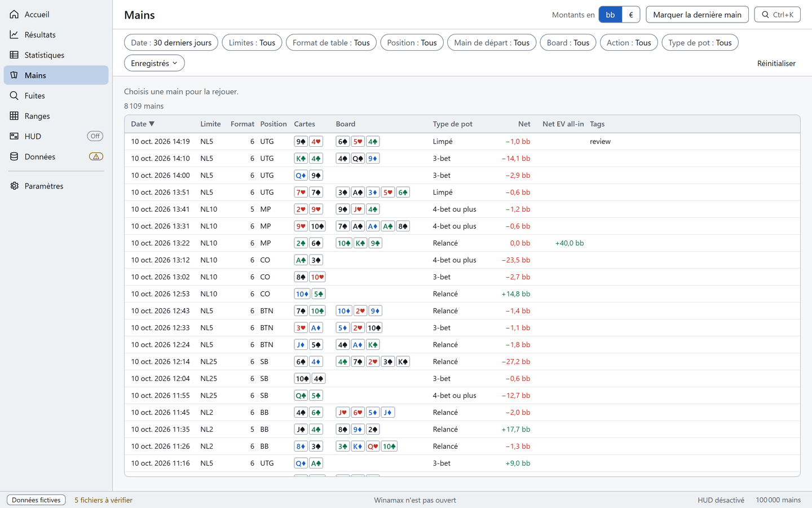Screen dimensions: 812x508
Task: Click the Accueil home icon
Action: (x=14, y=14)
